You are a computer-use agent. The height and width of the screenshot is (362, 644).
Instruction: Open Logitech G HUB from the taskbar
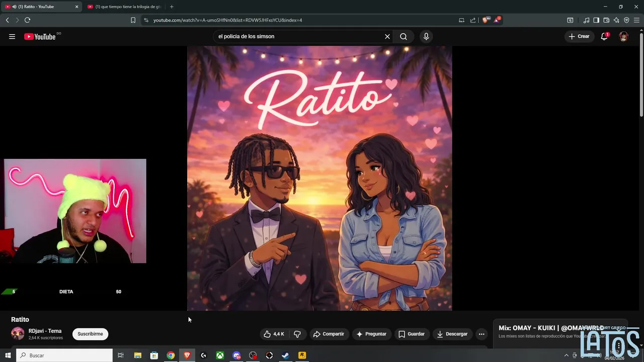203,355
